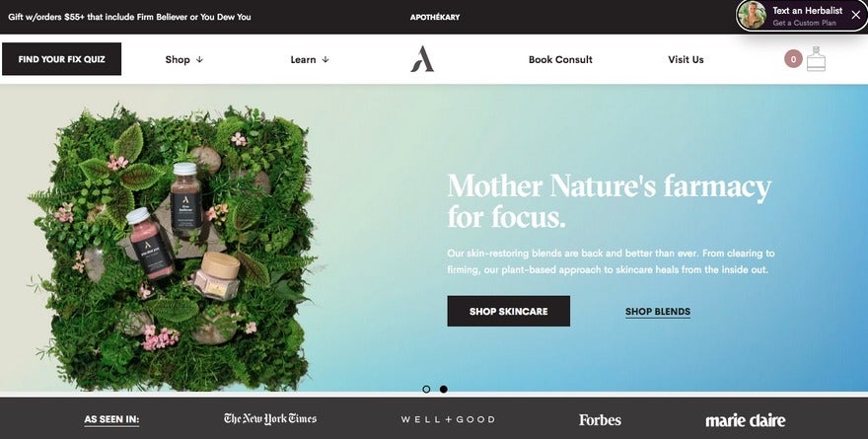Click the Apothékary A logo
The width and height of the screenshot is (868, 439).
(x=422, y=59)
